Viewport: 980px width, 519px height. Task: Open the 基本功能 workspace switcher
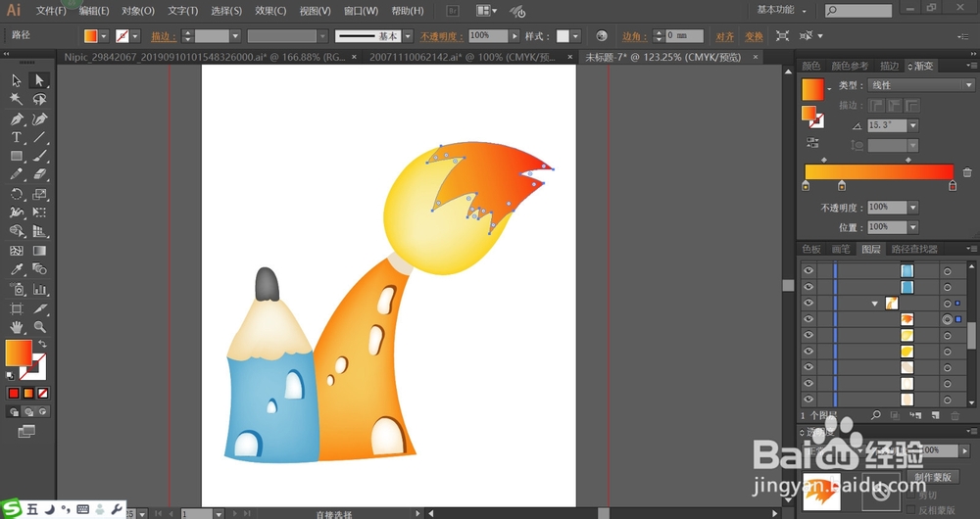pyautogui.click(x=781, y=10)
